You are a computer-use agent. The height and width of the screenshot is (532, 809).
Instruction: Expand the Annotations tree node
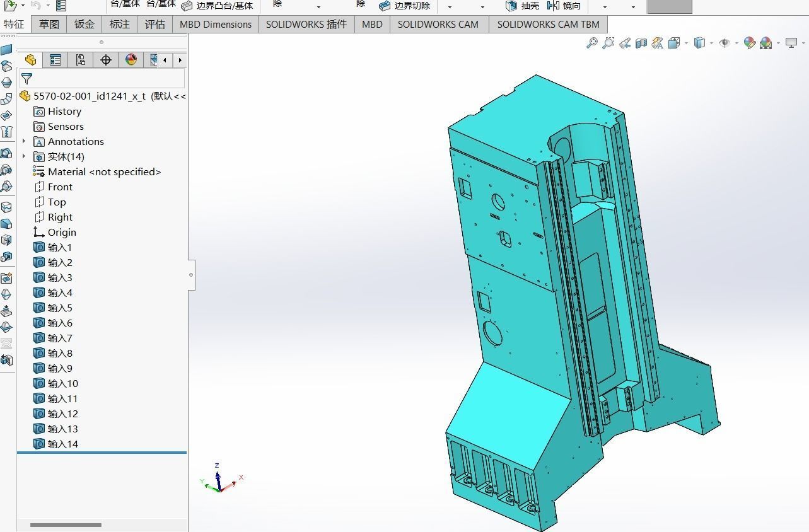point(24,141)
